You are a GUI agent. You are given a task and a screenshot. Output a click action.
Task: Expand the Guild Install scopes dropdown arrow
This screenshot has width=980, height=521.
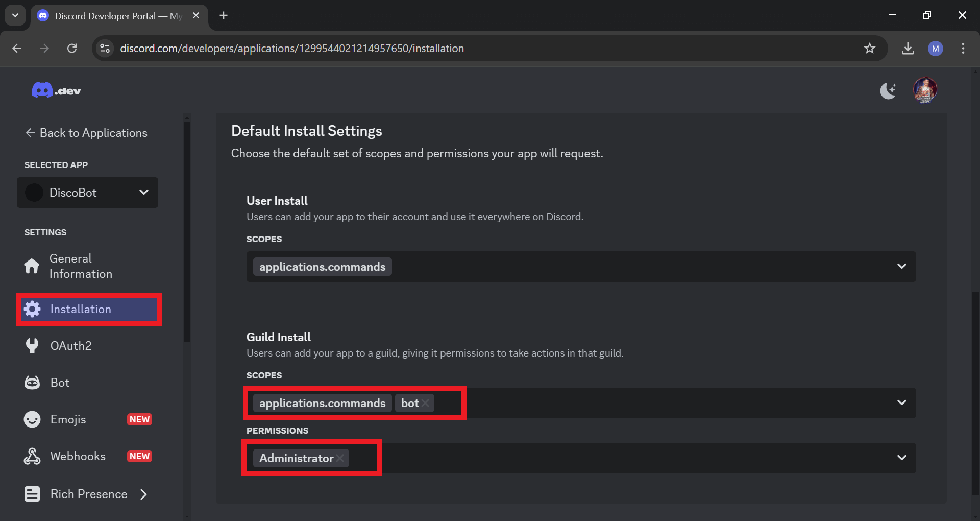902,402
